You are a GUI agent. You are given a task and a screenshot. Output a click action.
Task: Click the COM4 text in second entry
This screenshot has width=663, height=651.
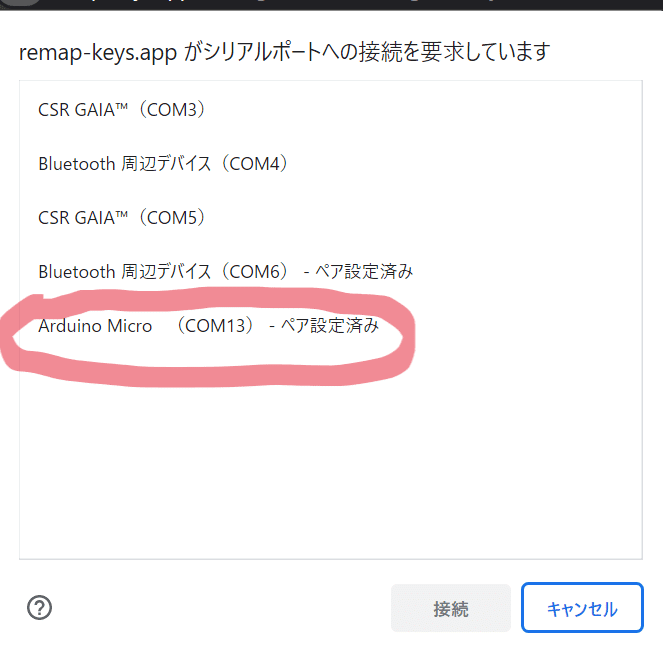pos(255,164)
